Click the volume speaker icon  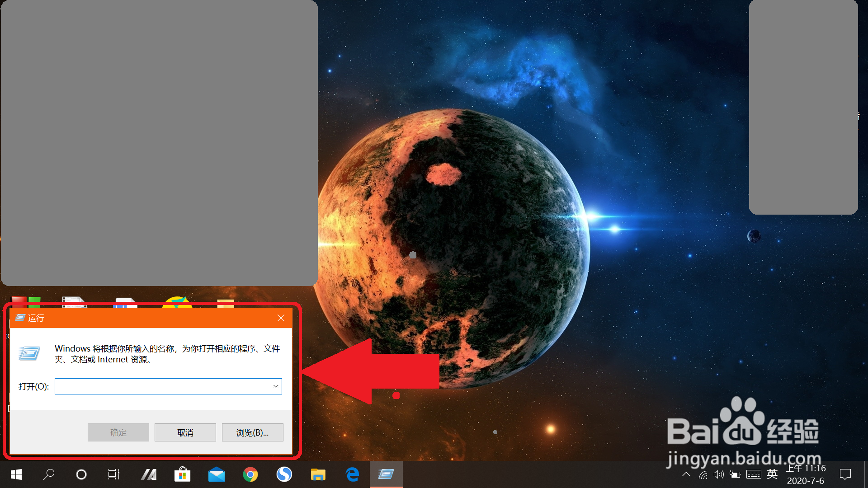point(719,474)
